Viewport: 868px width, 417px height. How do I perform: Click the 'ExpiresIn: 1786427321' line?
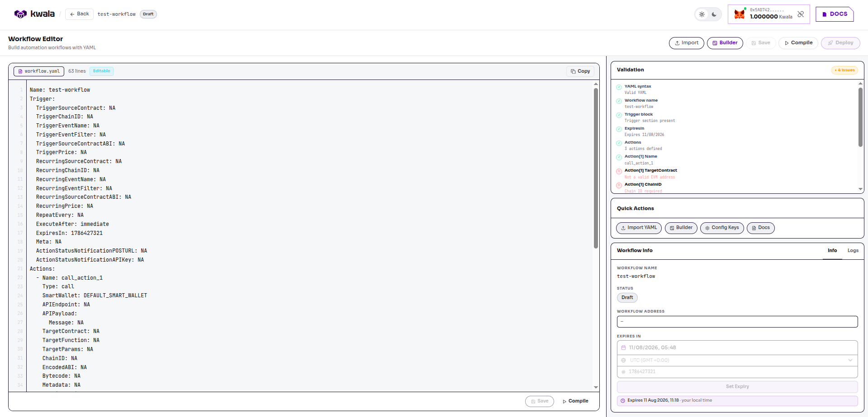(x=69, y=233)
